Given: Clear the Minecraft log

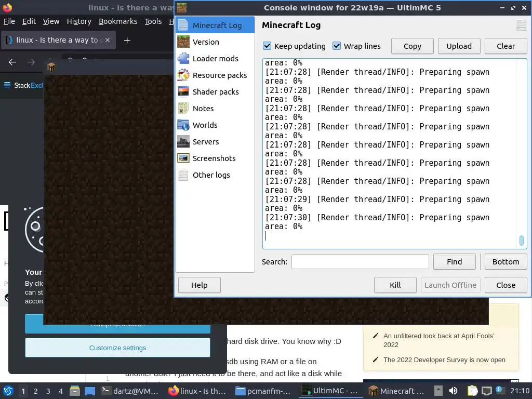Looking at the screenshot, I should [x=506, y=46].
